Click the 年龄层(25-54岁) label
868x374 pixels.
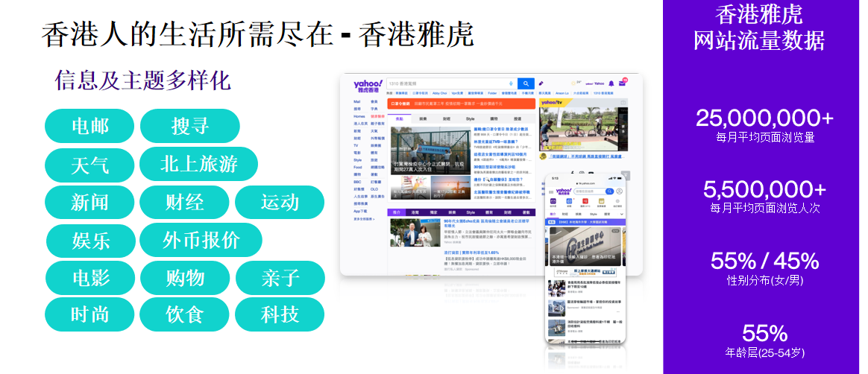(765, 353)
